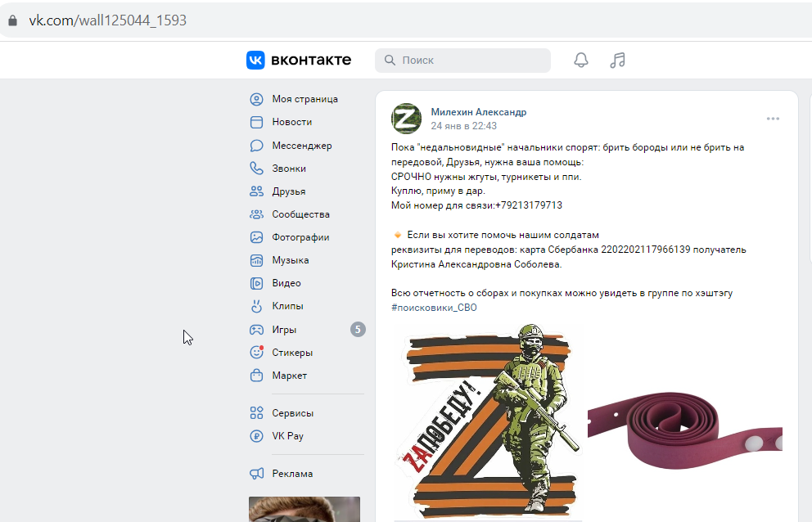Click the card number 2202202117966139 text
Image resolution: width=812 pixels, height=522 pixels.
click(646, 250)
